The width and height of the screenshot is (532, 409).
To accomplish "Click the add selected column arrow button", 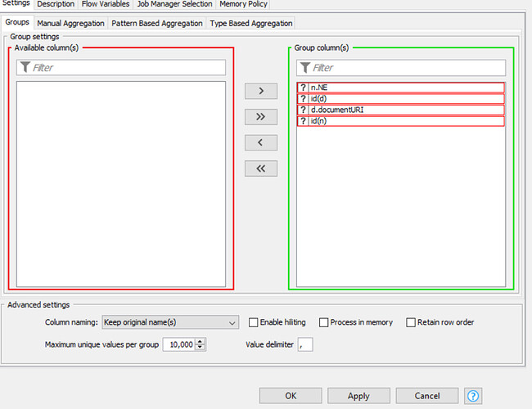I will (x=261, y=91).
